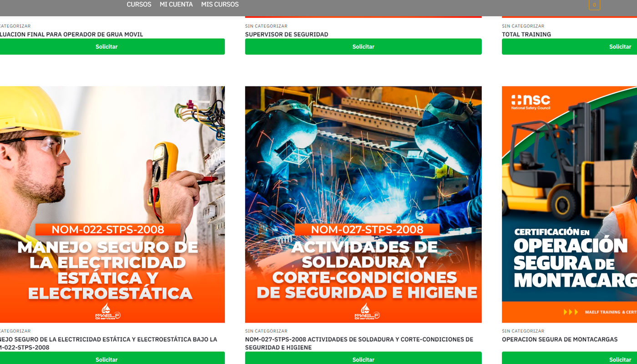Open the Operador de Grua Movil title link
Image resolution: width=637 pixels, height=364 pixels.
click(71, 35)
